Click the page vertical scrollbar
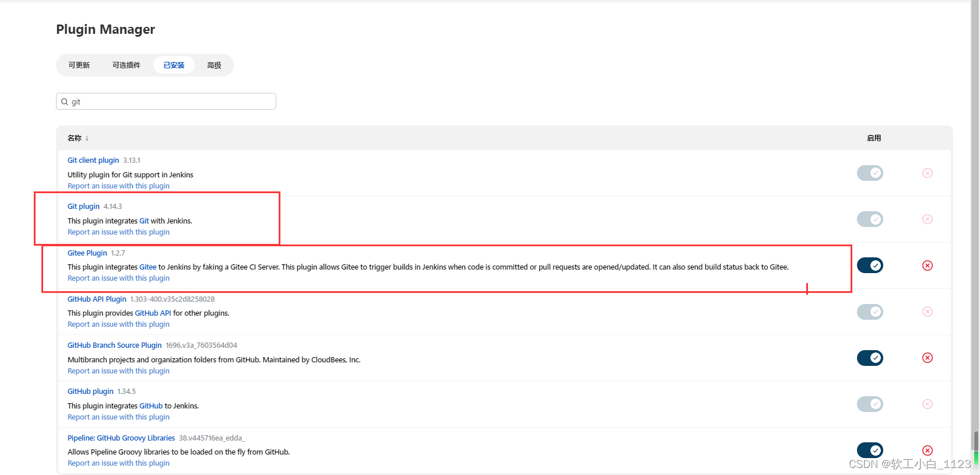 coord(975,237)
